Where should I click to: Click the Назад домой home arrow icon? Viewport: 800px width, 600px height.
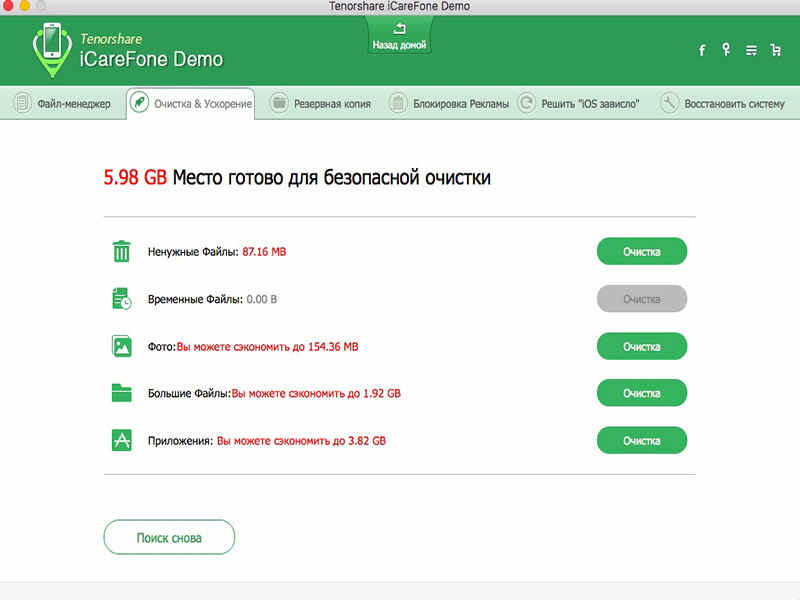point(399,29)
